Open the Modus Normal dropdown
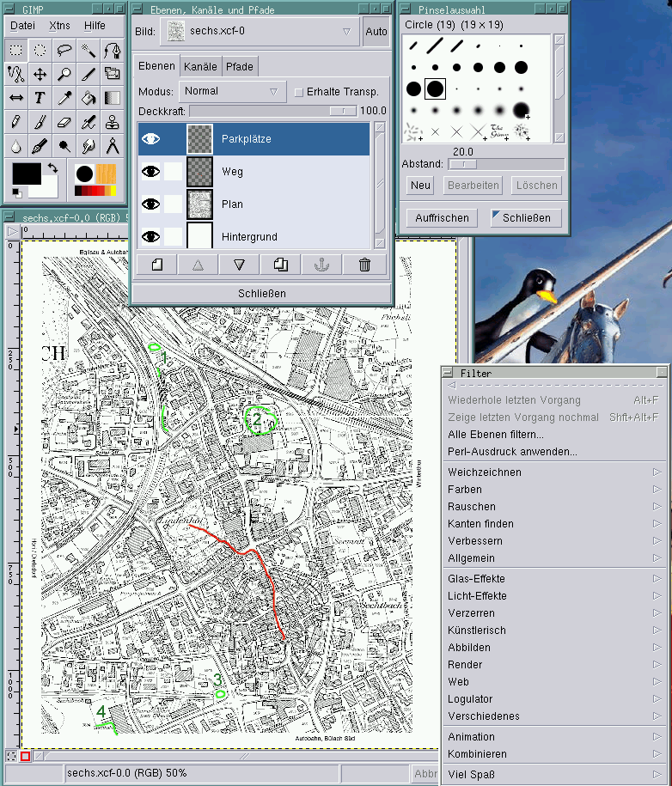 pyautogui.click(x=233, y=91)
